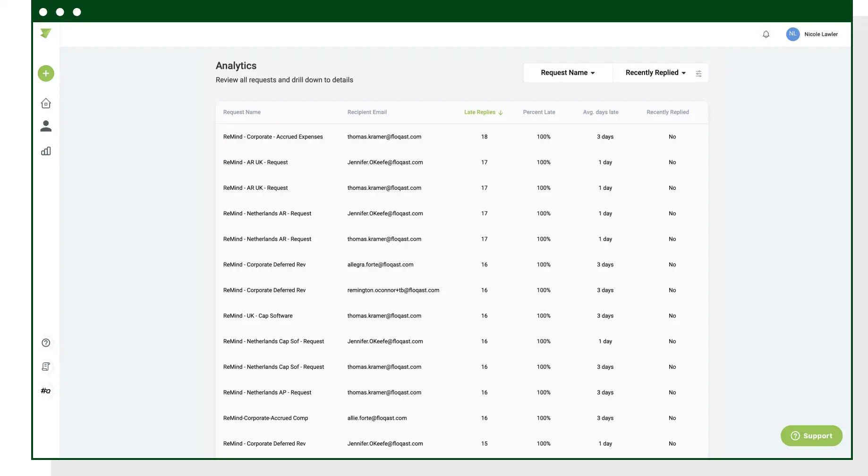Click the green Support button

811,436
